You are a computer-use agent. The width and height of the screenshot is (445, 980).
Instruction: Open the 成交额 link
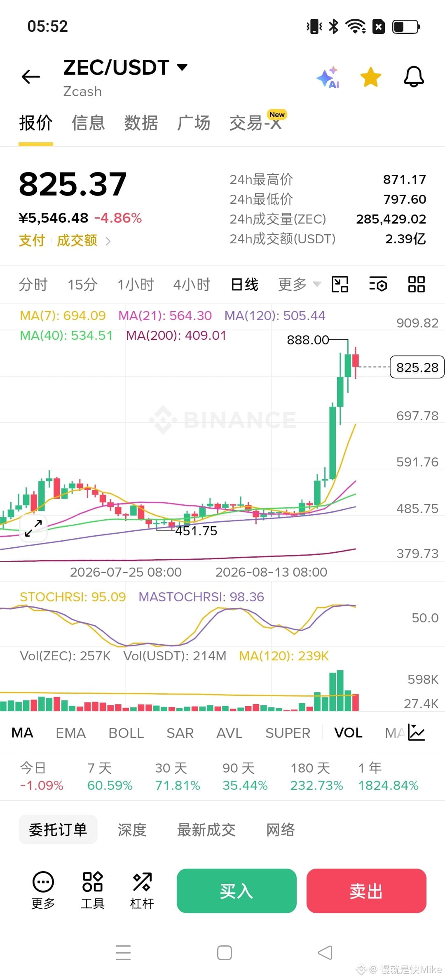point(77,240)
